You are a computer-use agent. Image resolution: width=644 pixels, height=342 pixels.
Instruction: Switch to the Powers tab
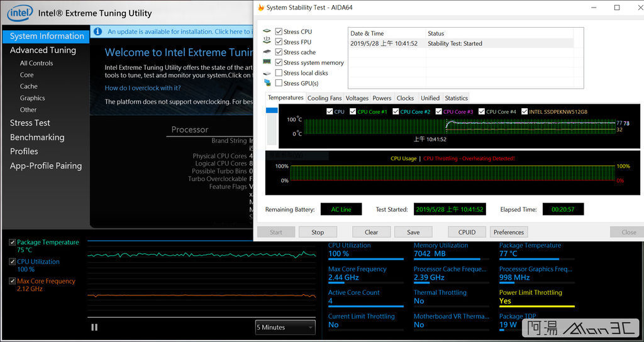pyautogui.click(x=382, y=98)
